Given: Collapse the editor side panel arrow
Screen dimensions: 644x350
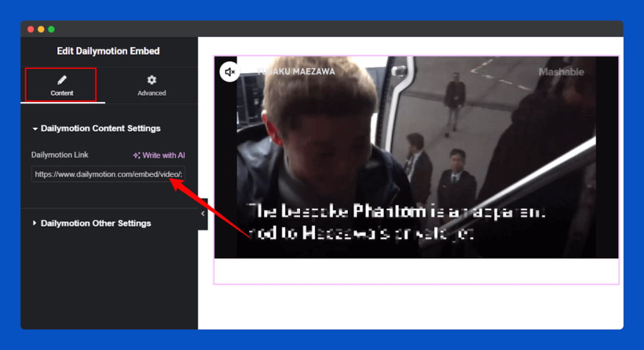Looking at the screenshot, I should tap(203, 214).
